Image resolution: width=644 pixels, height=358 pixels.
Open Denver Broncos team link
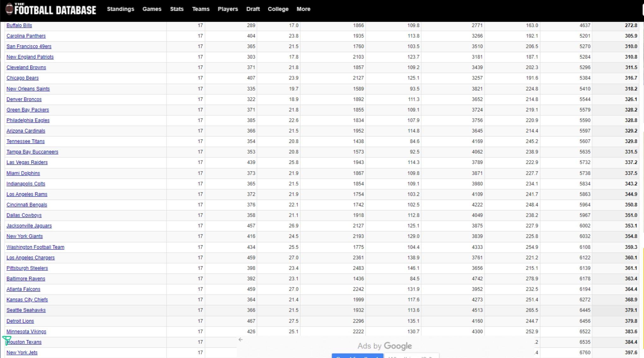click(24, 99)
